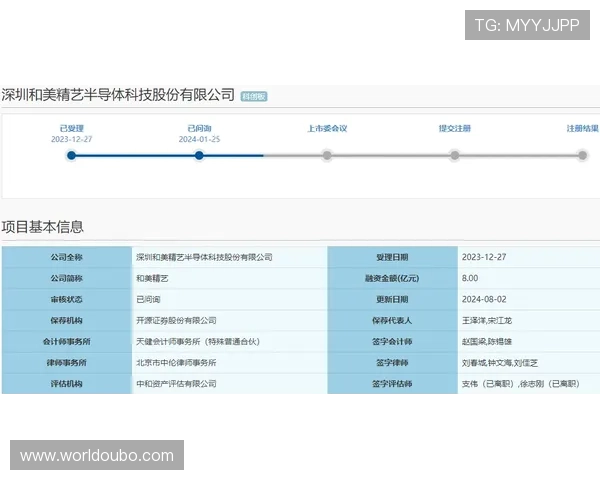Select the 提交注册 stage label
600x480 pixels.
(455, 128)
